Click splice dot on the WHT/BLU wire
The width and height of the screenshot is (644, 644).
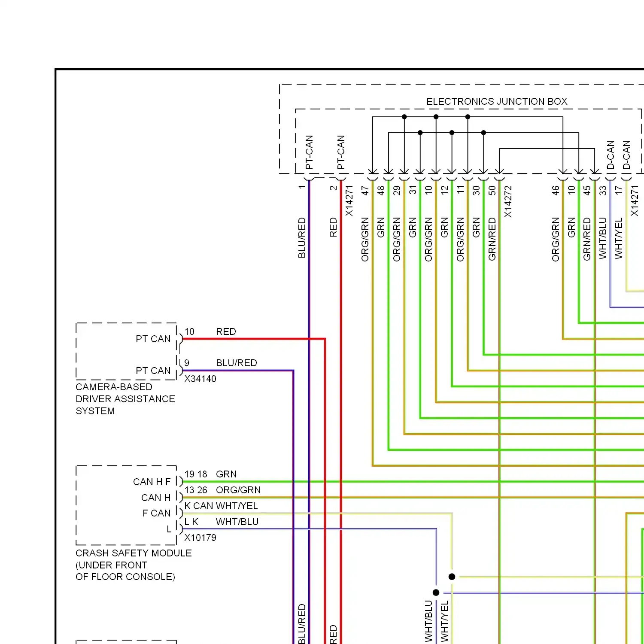tap(436, 592)
